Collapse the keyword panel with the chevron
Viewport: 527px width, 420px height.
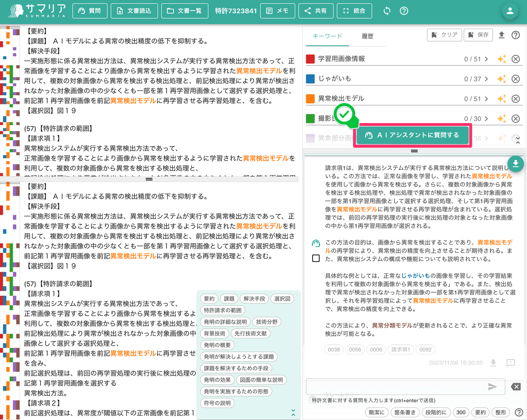click(x=516, y=143)
